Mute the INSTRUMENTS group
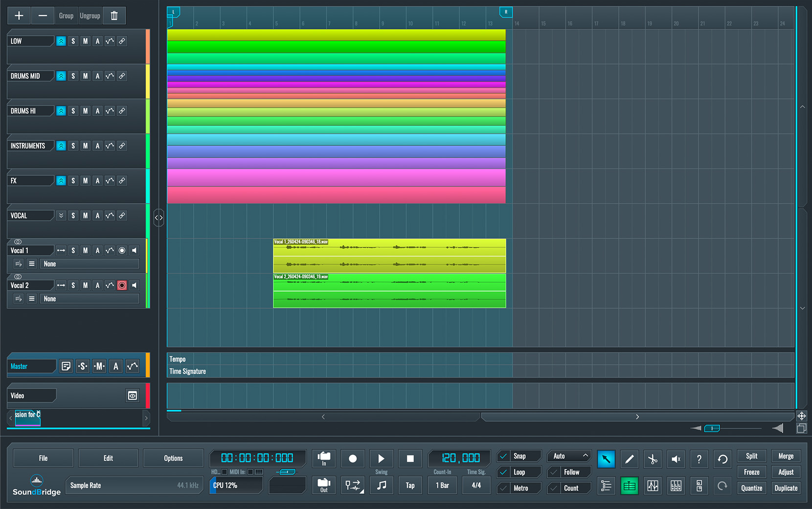The width and height of the screenshot is (812, 509). coord(86,146)
